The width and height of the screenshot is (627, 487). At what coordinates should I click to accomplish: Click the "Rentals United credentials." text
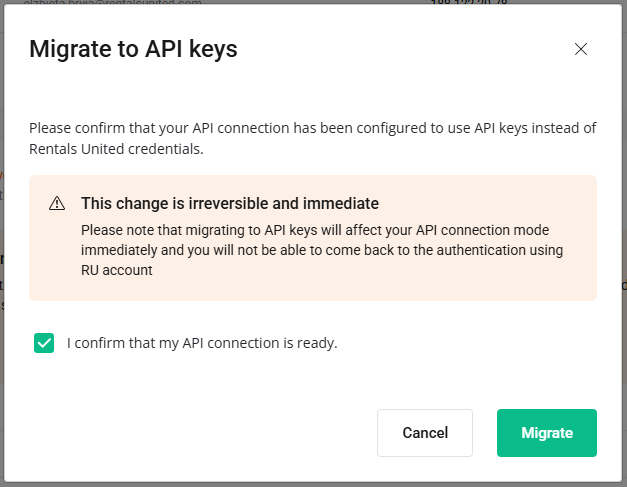point(116,149)
